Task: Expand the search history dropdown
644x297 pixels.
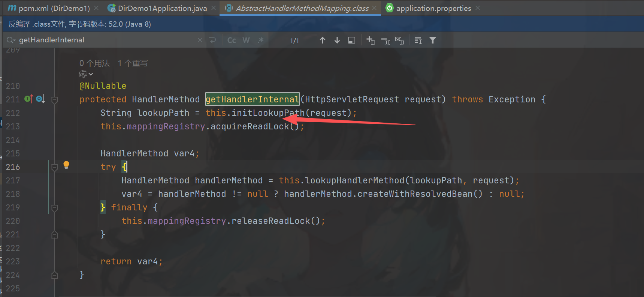Action: (x=11, y=40)
